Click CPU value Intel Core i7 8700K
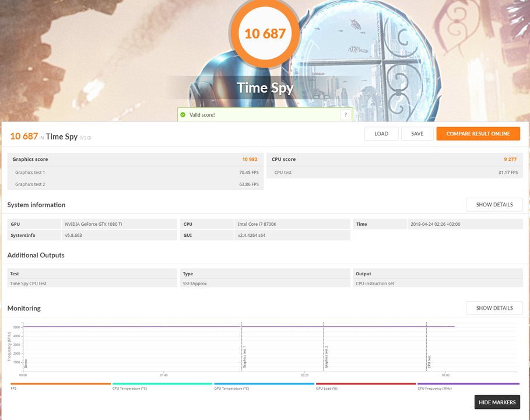The image size is (530, 420). click(257, 224)
